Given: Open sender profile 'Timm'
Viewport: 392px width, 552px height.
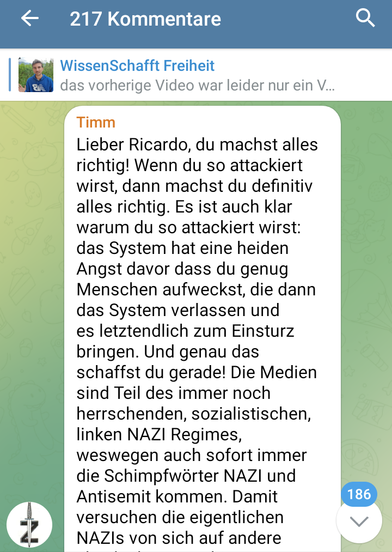Looking at the screenshot, I should [x=96, y=123].
